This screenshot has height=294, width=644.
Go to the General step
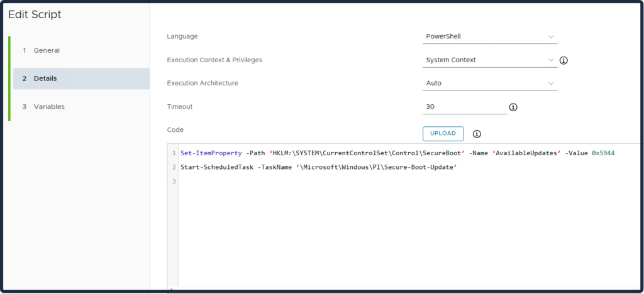tap(47, 50)
